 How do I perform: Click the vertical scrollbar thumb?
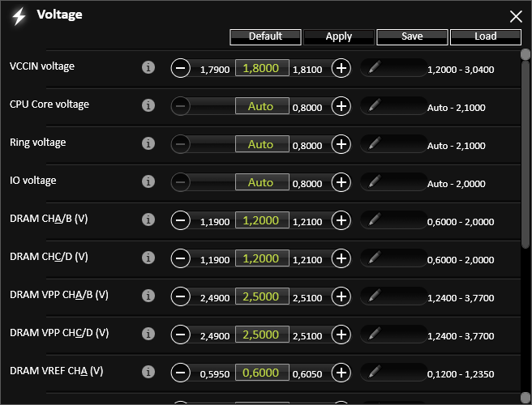525,146
